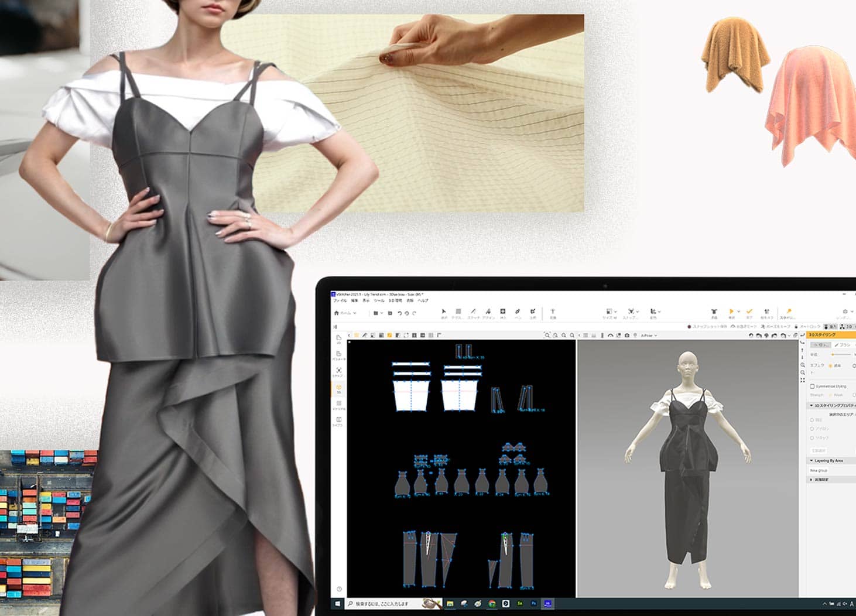The height and width of the screenshot is (616, 856).
Task: Open the File menu
Action: tap(340, 300)
